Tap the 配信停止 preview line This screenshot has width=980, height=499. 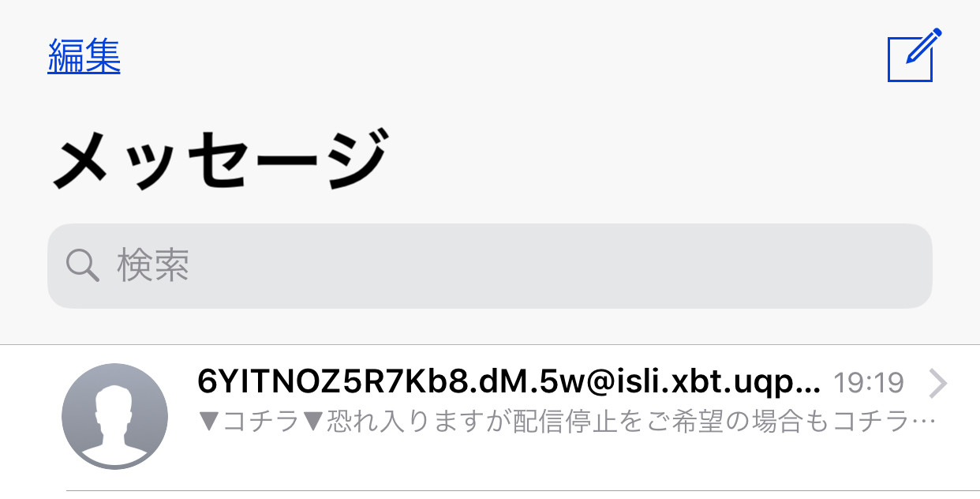pyautogui.click(x=567, y=422)
